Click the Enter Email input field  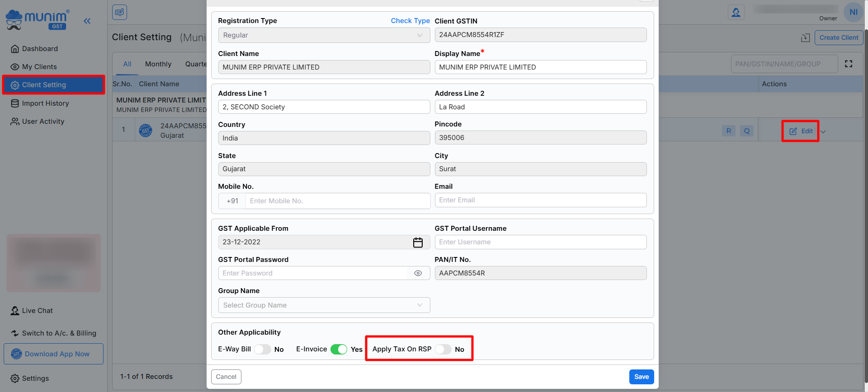[x=540, y=201]
